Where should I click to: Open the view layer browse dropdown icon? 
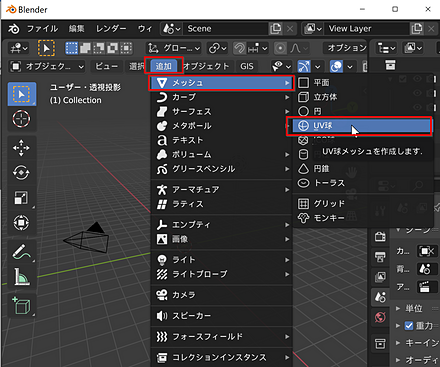pyautogui.click(x=313, y=29)
